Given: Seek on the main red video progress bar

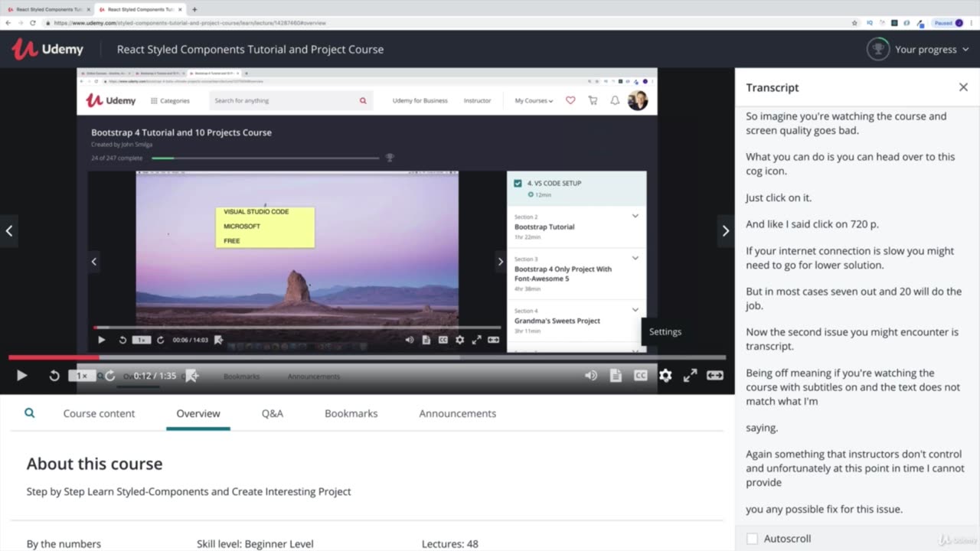Looking at the screenshot, I should point(367,357).
